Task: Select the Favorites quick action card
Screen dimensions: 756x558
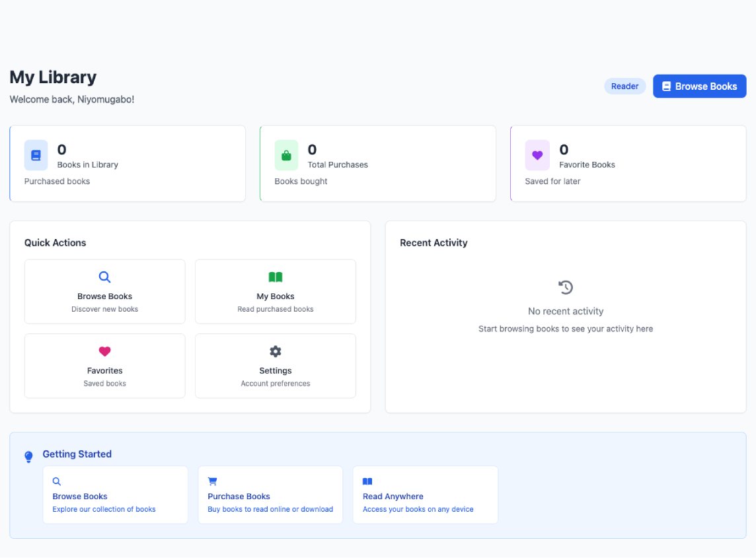Action: pyautogui.click(x=104, y=366)
